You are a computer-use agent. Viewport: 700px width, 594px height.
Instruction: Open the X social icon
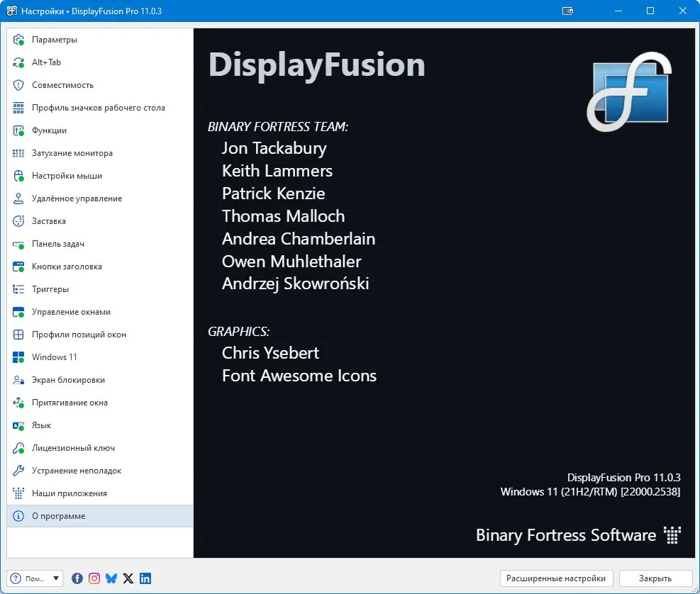tap(128, 578)
